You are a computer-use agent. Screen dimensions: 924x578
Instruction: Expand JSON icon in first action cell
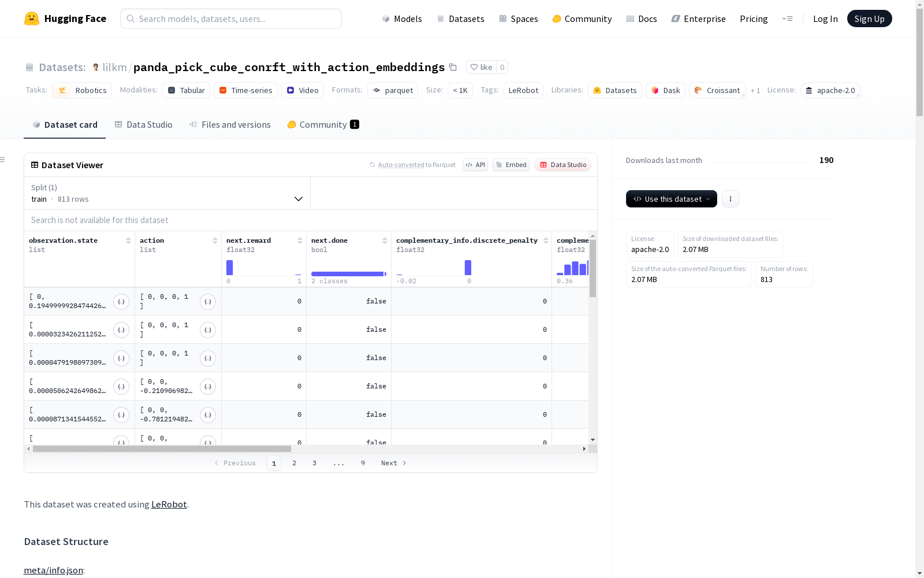(208, 302)
